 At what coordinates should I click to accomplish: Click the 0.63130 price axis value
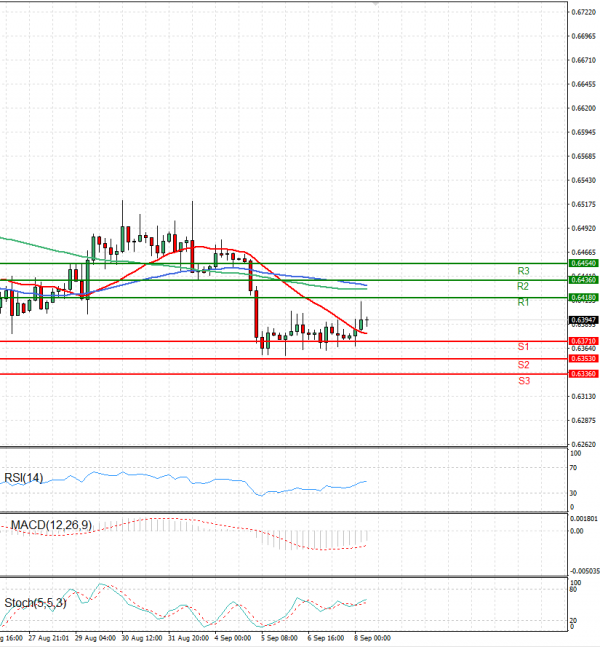pyautogui.click(x=584, y=397)
